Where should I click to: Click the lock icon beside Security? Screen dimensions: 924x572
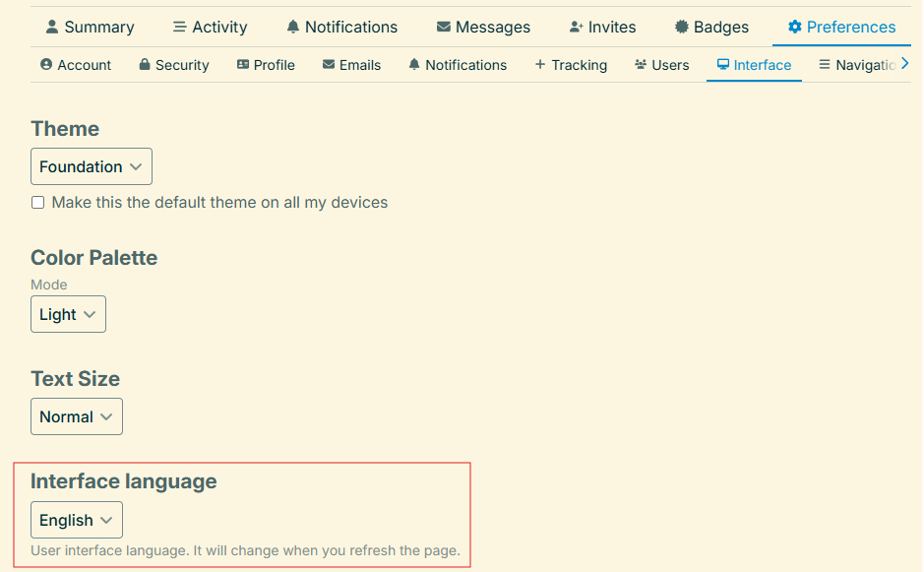coord(145,64)
